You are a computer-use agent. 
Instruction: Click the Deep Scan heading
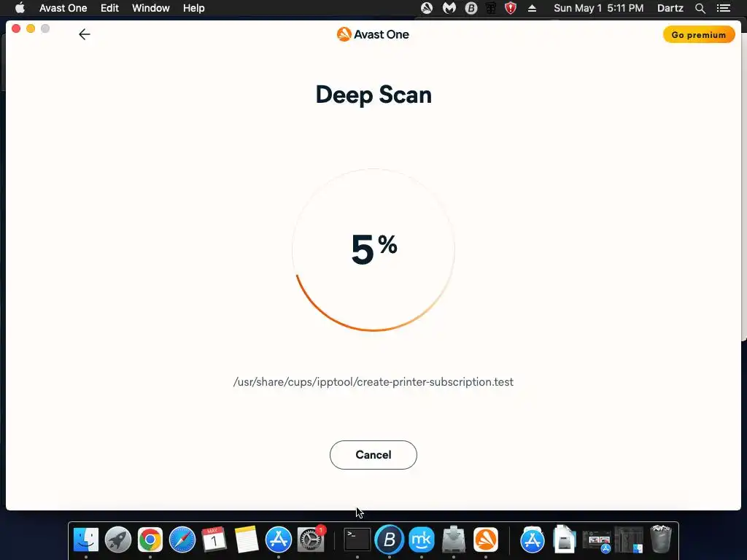point(373,94)
